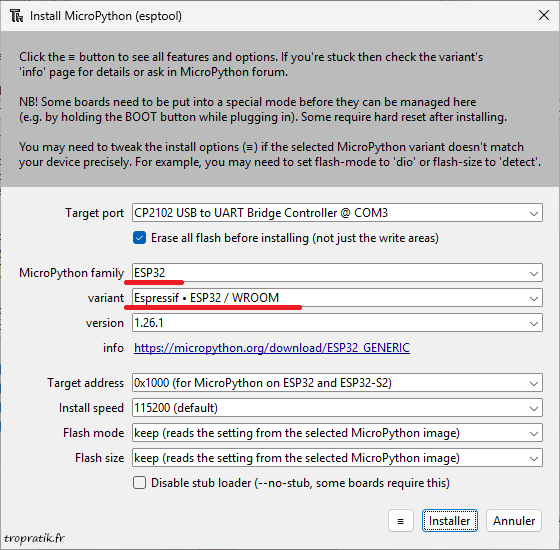Expand the Flash size dropdown
Image resolution: width=560 pixels, height=550 pixels.
337,458
